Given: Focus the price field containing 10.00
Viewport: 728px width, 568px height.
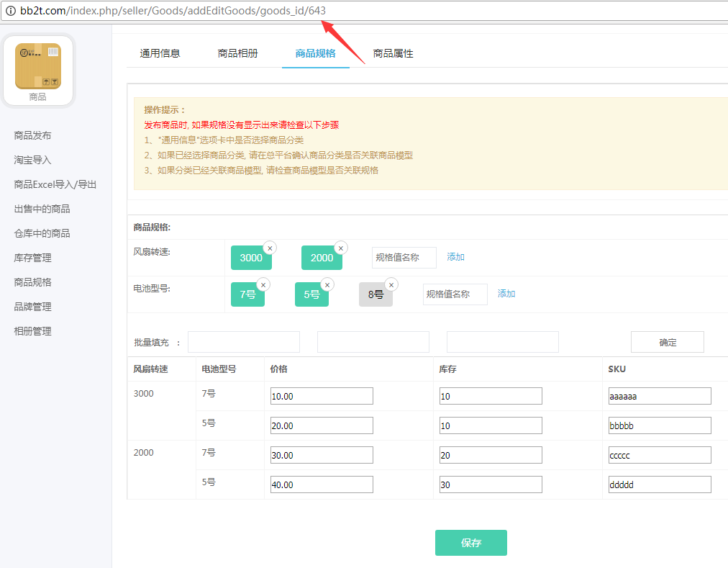Looking at the screenshot, I should 322,396.
